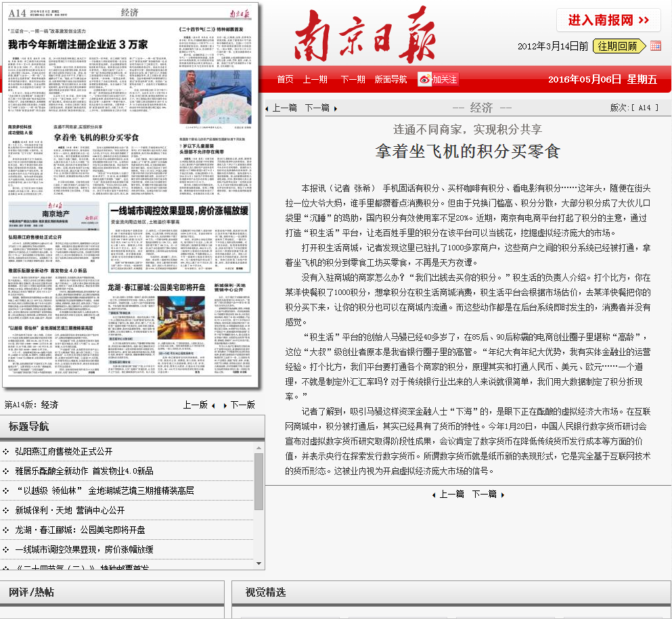This screenshot has height=619, width=672.
Task: Click left arrow before 上一篇 above the article
Action: click(x=267, y=109)
